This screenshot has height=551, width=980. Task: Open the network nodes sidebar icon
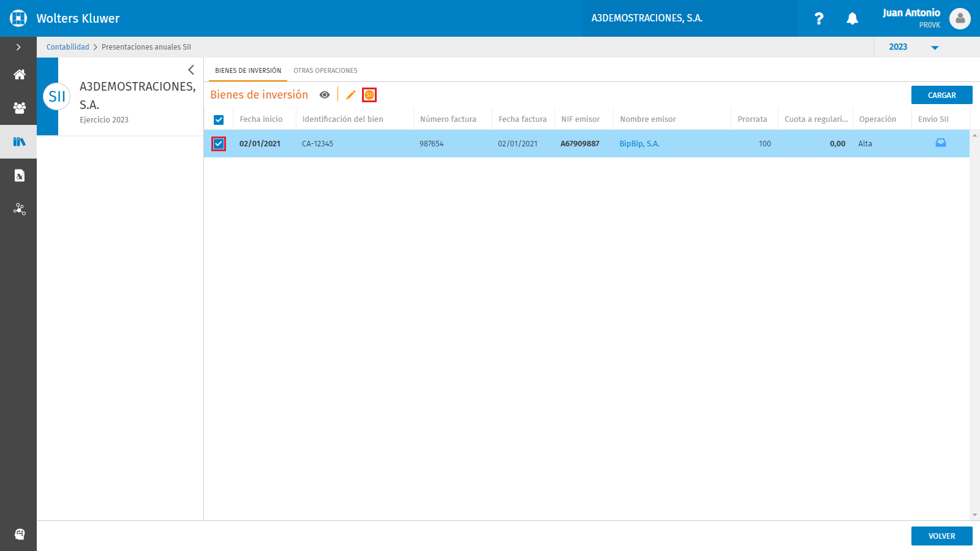(x=20, y=209)
